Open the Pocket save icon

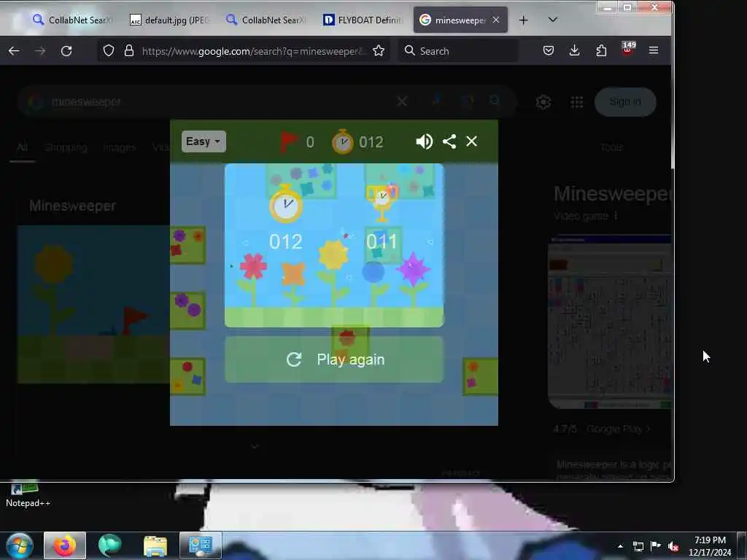549,50
